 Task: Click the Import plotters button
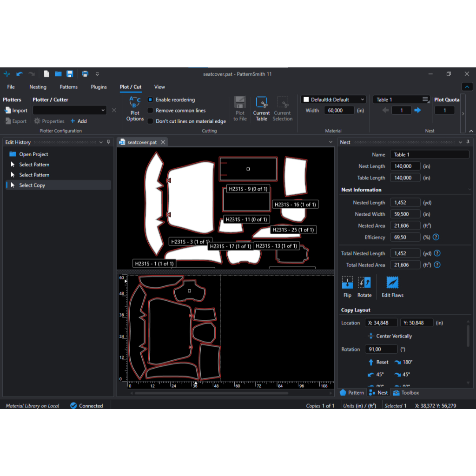[16, 111]
